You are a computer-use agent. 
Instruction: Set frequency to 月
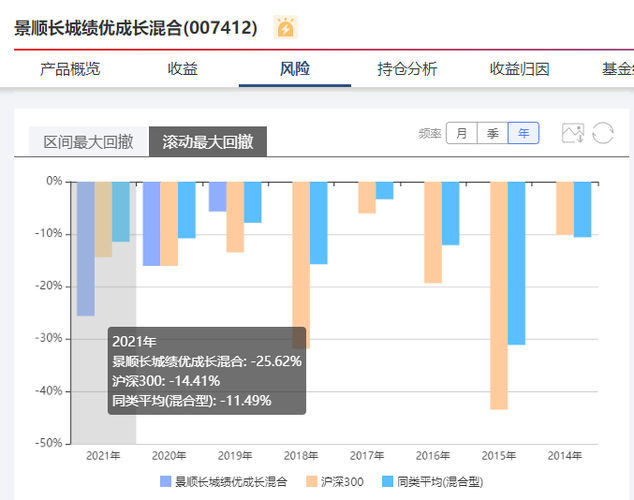pyautogui.click(x=461, y=133)
